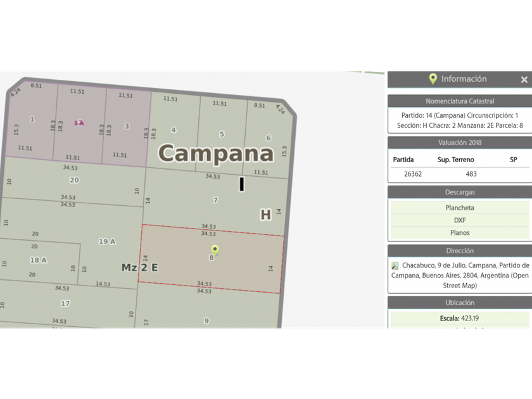Select parcel 5 on the map
This screenshot has height=399, width=532.
222,134
